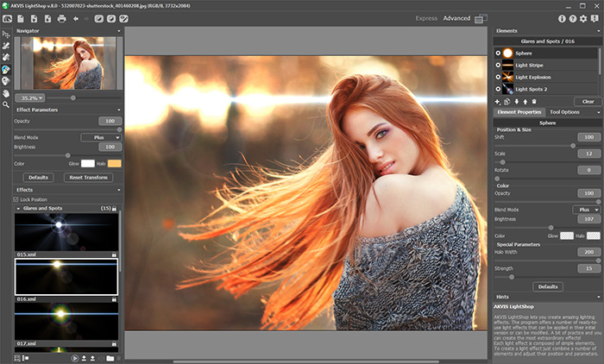Open the Help question mark icon
Image resolution: width=604 pixels, height=364 pixels.
(x=573, y=18)
